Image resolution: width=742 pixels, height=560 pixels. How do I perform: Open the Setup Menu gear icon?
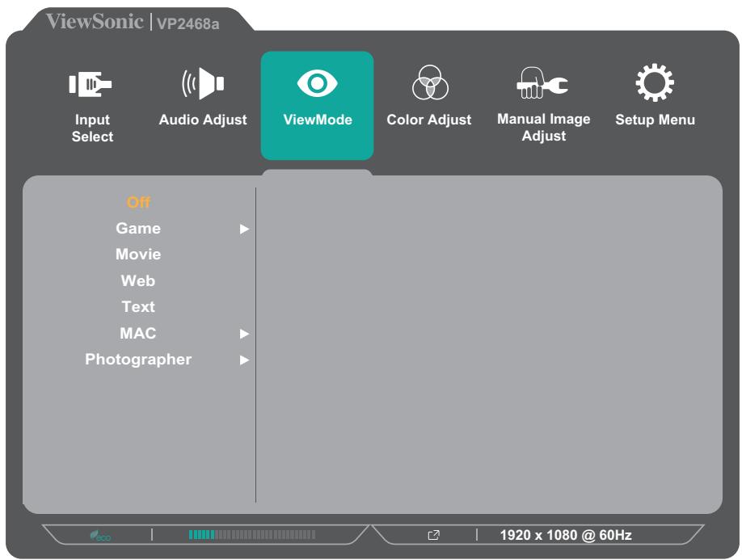point(655,82)
